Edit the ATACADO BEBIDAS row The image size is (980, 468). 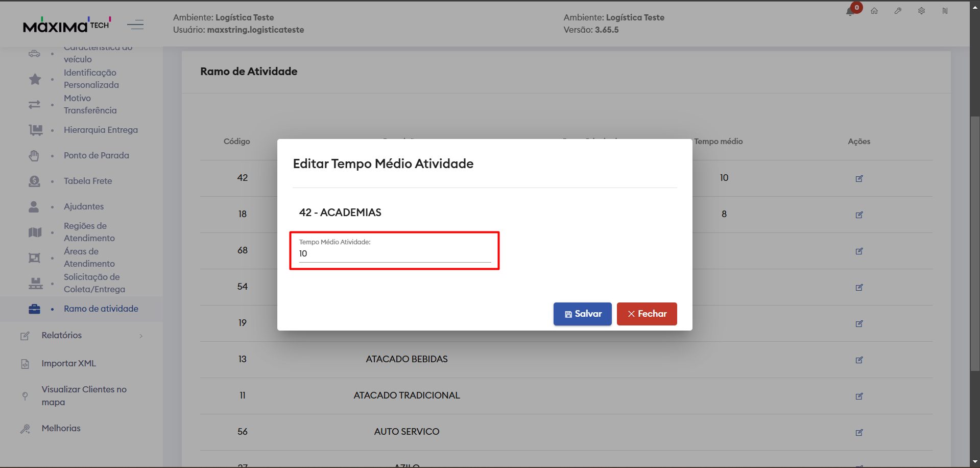pos(859,360)
